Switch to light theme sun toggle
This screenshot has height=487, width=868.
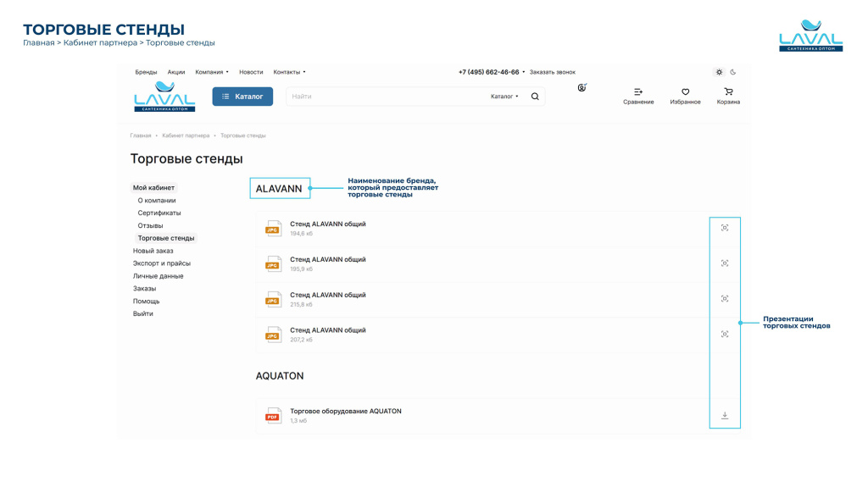(719, 73)
